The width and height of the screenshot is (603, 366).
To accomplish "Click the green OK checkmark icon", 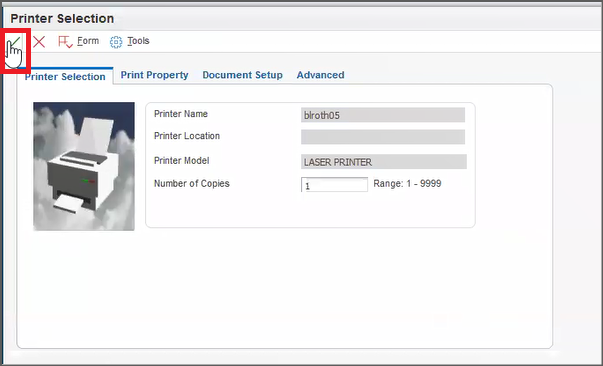I will click(15, 42).
